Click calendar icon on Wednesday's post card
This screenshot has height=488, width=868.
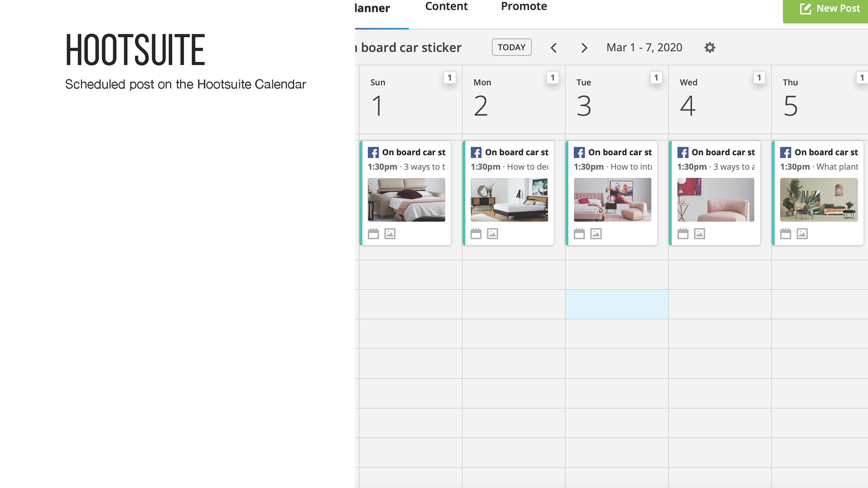click(683, 234)
